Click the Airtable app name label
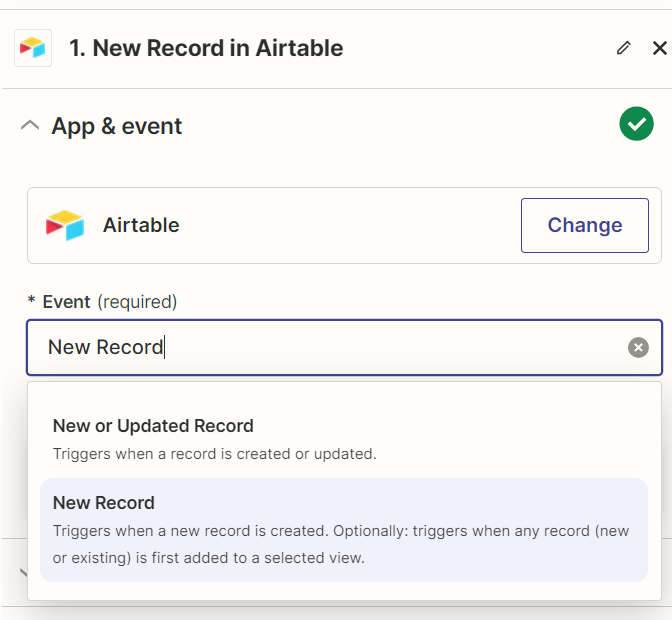This screenshot has height=620, width=672. 141,225
